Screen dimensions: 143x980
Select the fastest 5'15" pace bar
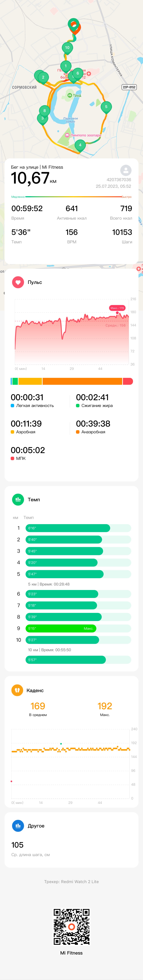(x=61, y=628)
